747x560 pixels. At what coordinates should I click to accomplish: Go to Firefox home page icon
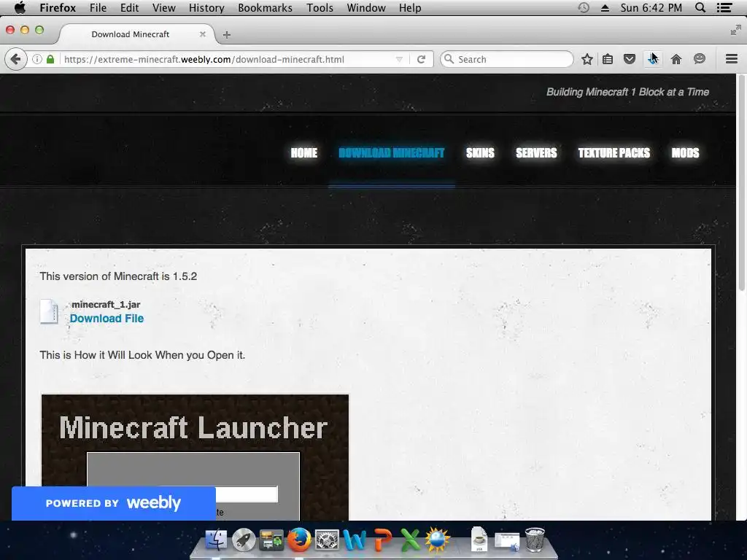(676, 60)
